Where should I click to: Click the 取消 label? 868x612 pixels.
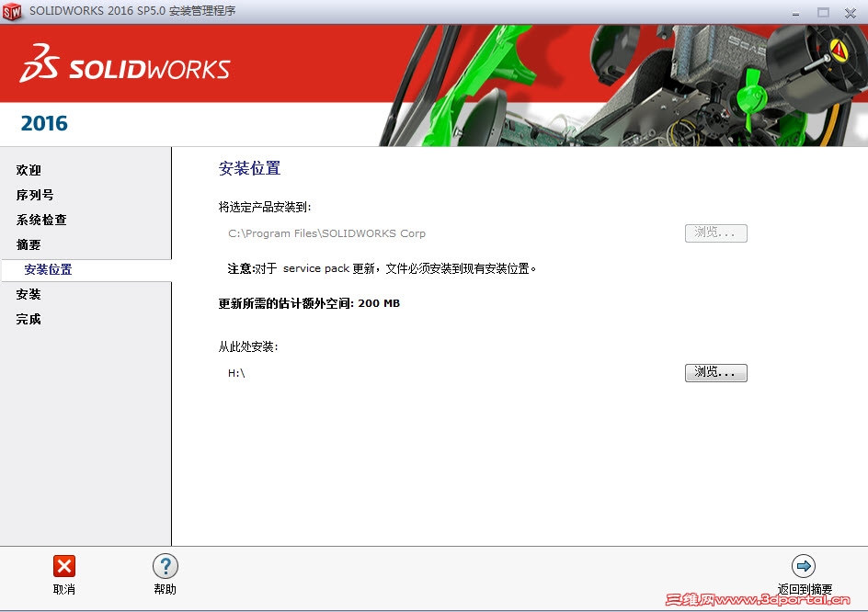point(64,590)
